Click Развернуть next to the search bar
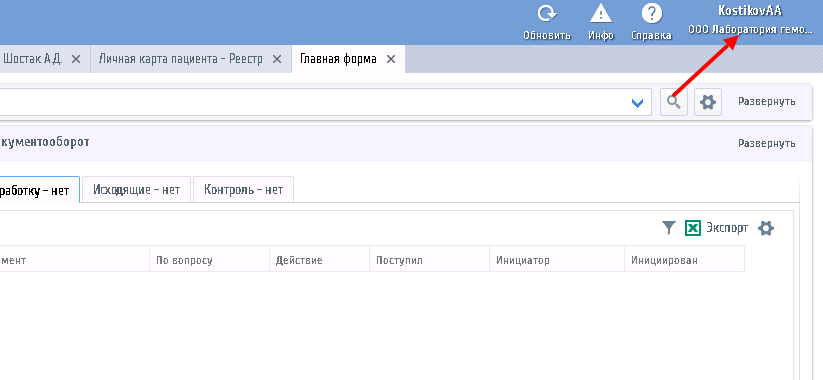This screenshot has width=823, height=380. coord(767,101)
